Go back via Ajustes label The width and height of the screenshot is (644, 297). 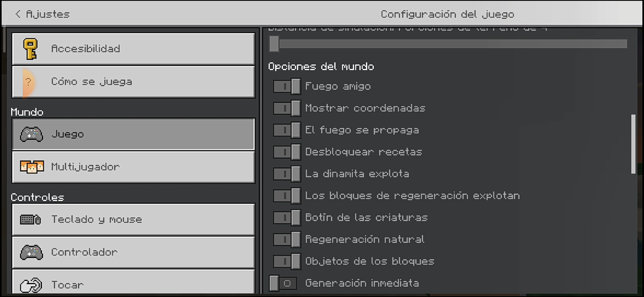[48, 14]
